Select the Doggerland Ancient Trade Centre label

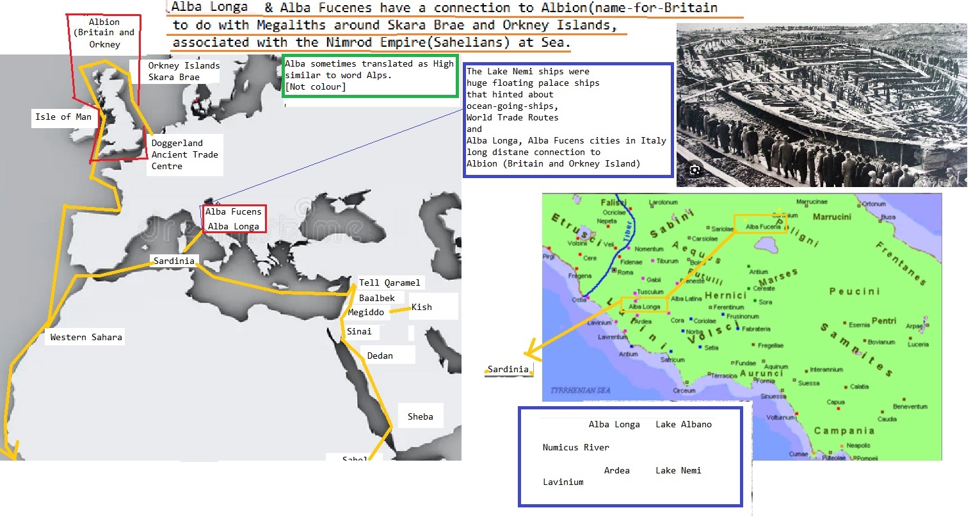click(184, 154)
